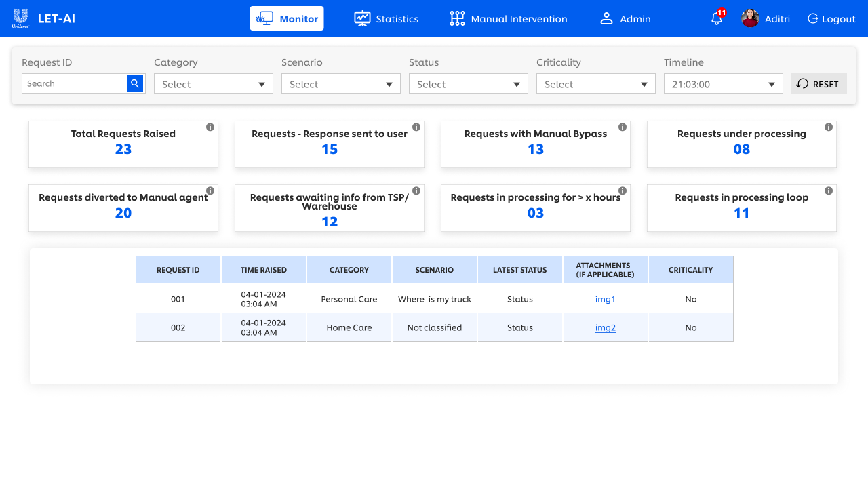Image resolution: width=868 pixels, height=478 pixels.
Task: Switch to the Statistics tab
Action: [x=387, y=19]
